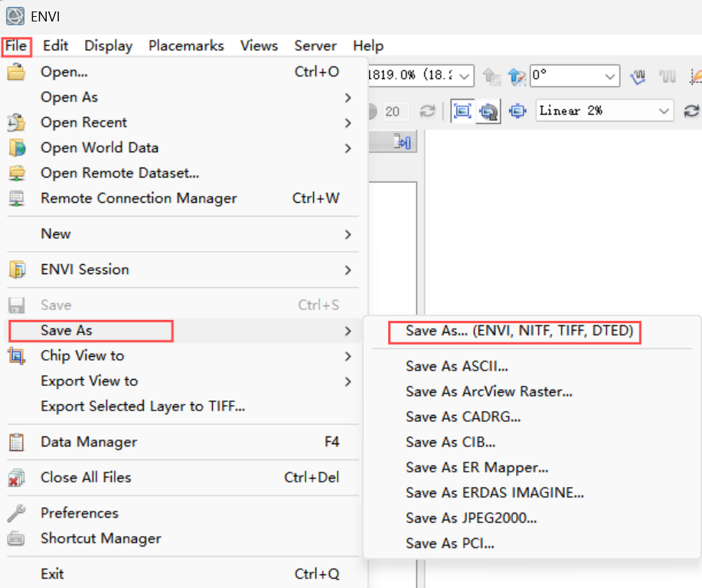Viewport: 702px width, 588px height.
Task: Open the Placemarks menu
Action: tap(186, 46)
